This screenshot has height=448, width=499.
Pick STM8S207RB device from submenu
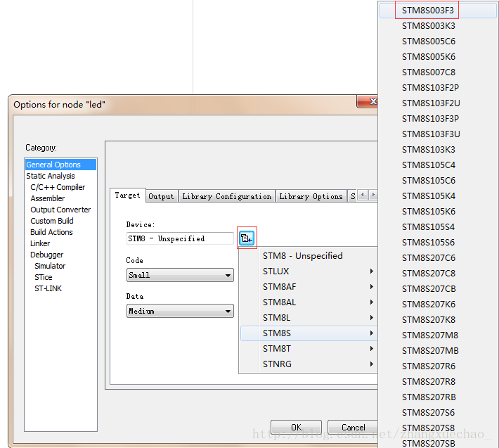point(438,397)
